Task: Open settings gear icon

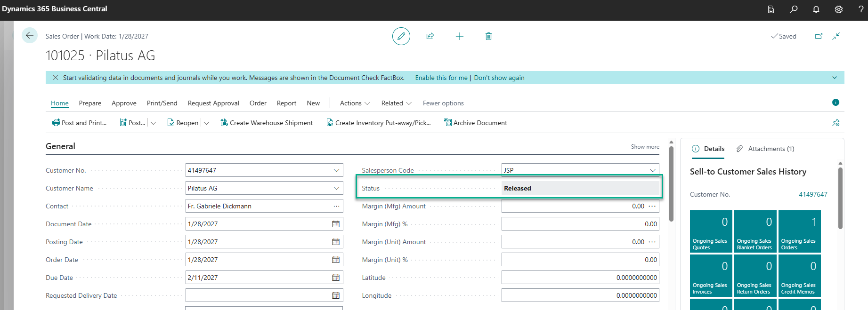Action: [x=839, y=9]
